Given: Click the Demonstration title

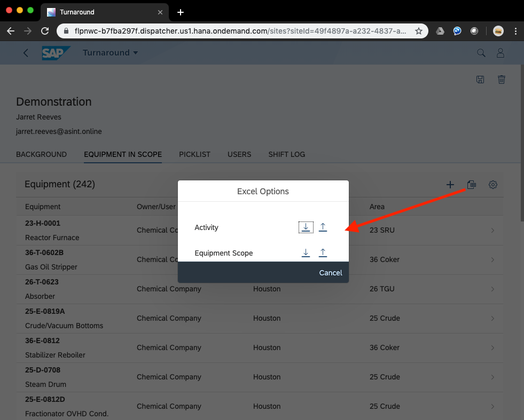Looking at the screenshot, I should click(54, 101).
